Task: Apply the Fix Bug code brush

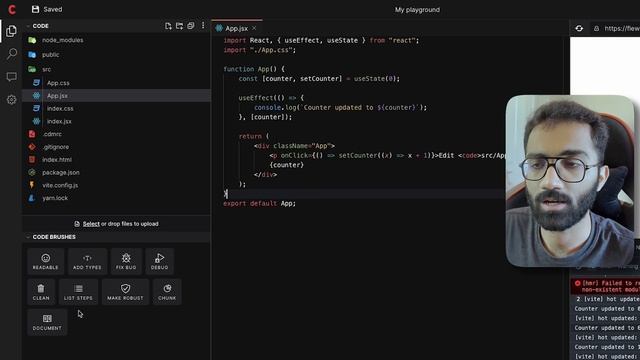Action: (126, 261)
